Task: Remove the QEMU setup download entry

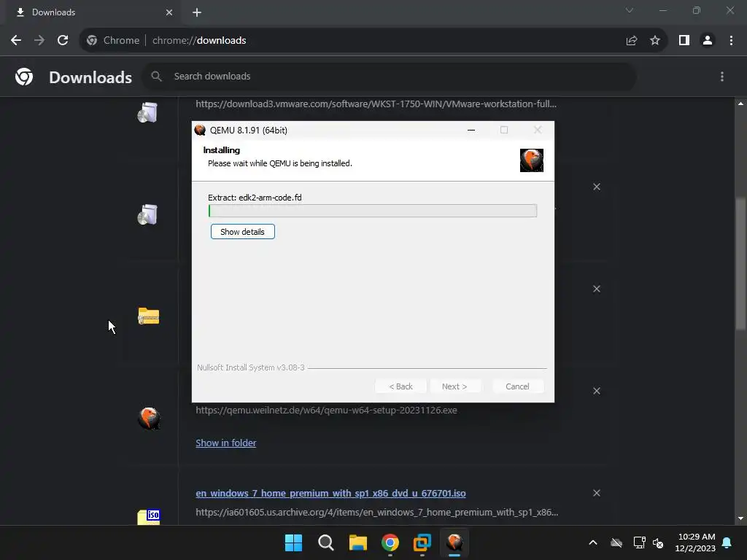Action: (x=597, y=391)
